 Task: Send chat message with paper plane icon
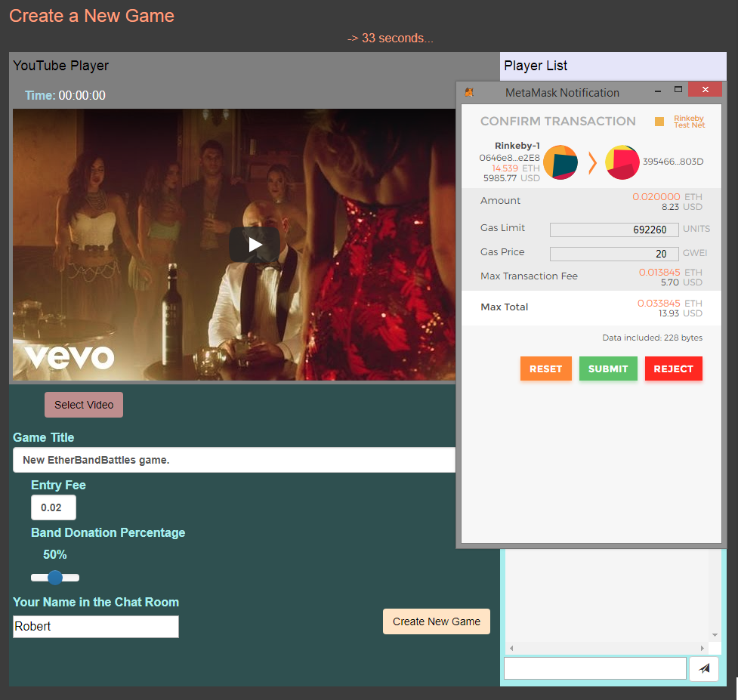[x=704, y=668]
